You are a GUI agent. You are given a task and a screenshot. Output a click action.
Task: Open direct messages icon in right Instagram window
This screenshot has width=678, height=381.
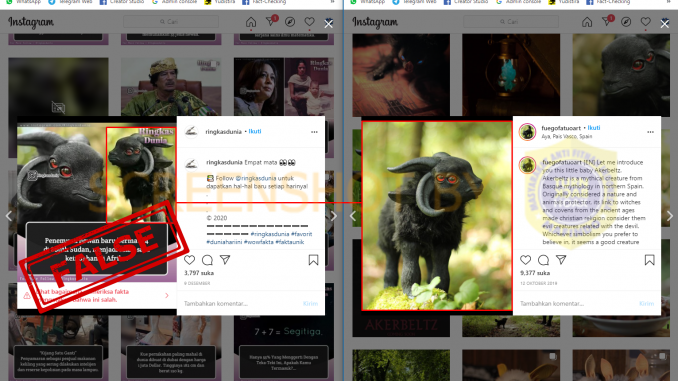pyautogui.click(x=607, y=21)
